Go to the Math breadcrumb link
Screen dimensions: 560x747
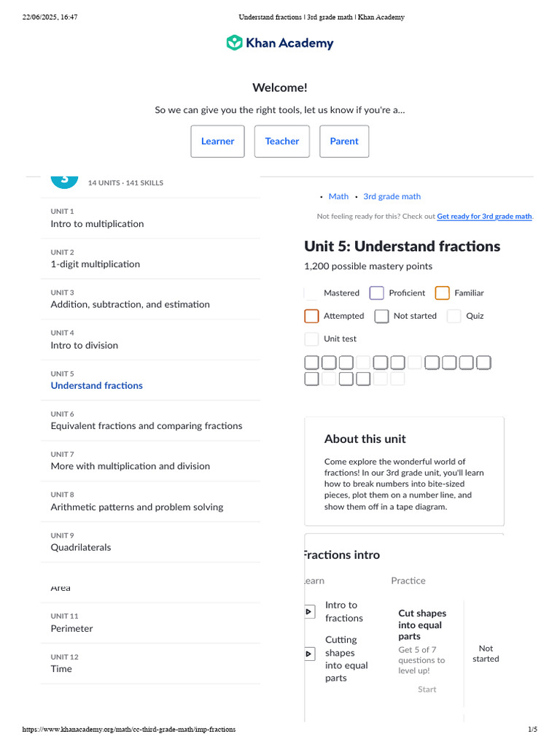[338, 196]
